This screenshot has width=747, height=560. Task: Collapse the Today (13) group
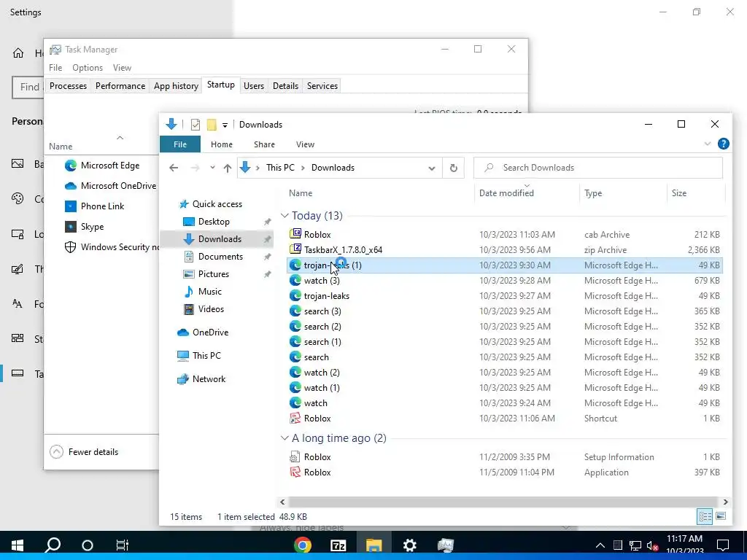[285, 216]
